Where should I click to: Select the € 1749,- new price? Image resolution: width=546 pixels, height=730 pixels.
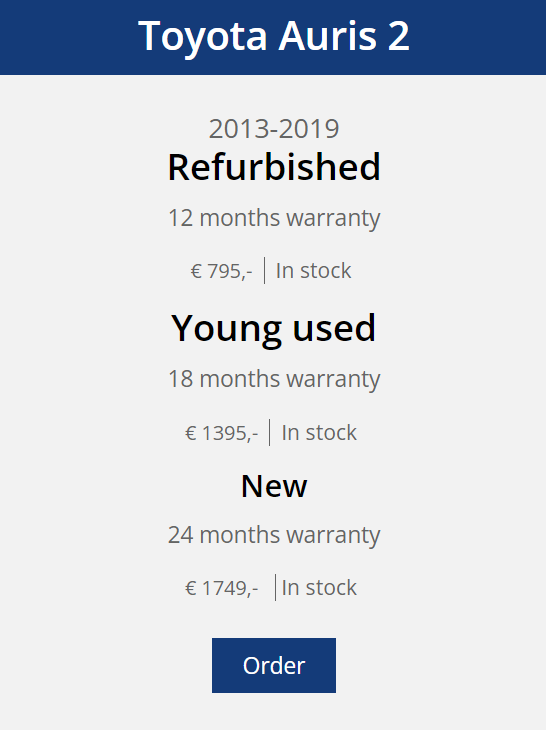[222, 588]
